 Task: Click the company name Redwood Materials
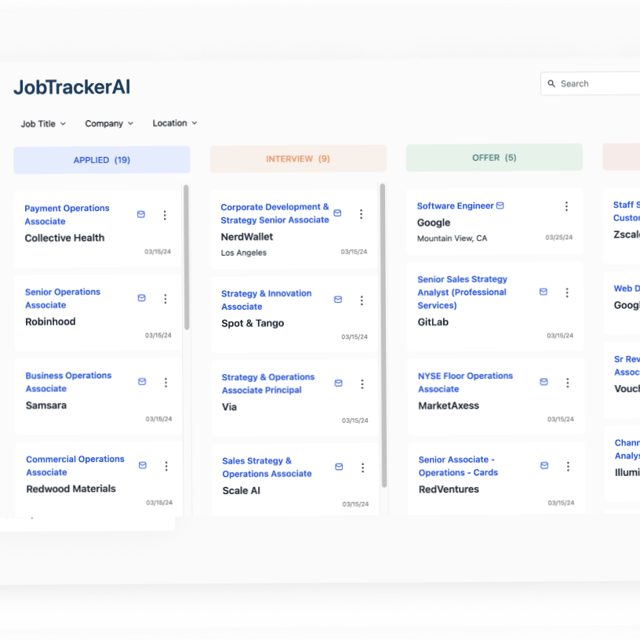click(71, 489)
